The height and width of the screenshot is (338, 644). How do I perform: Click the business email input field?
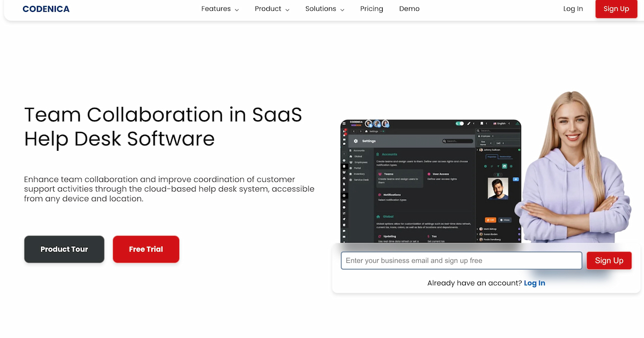461,260
